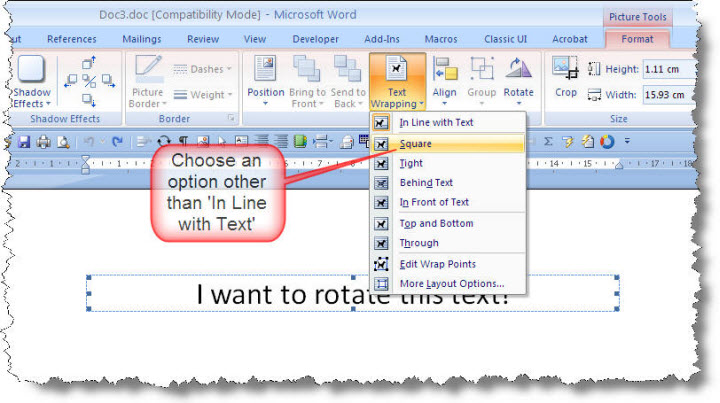Choose Behind Text wrapping
The image size is (720, 403).
[x=448, y=183]
